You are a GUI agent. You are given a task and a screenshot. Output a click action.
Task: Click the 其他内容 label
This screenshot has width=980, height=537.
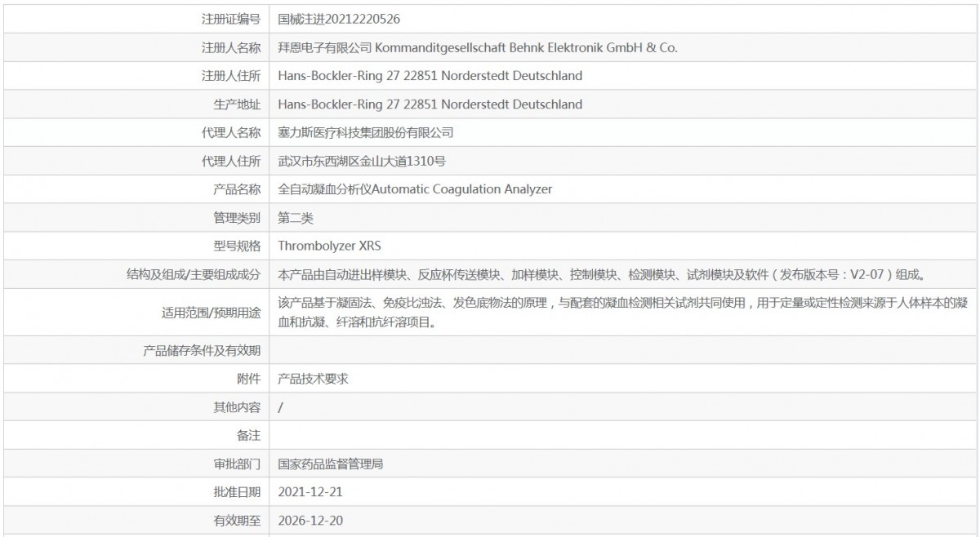pyautogui.click(x=237, y=406)
